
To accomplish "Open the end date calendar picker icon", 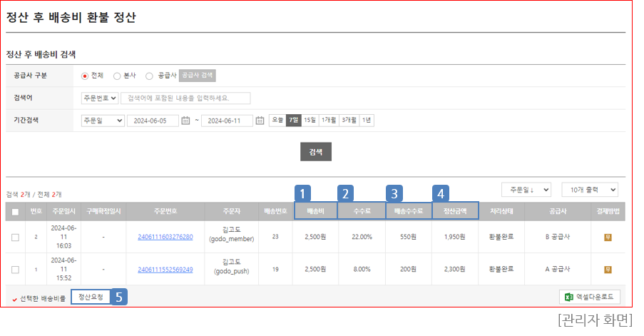I will point(260,121).
